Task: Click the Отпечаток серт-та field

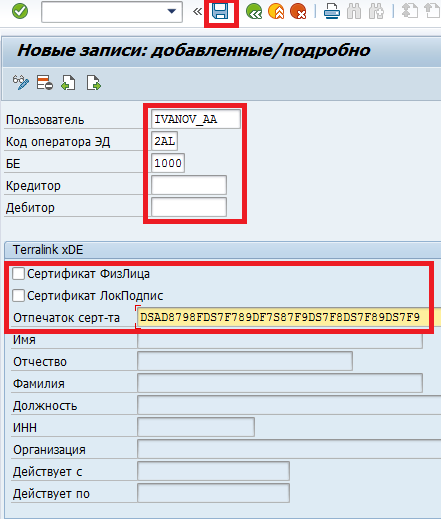Action: click(289, 317)
